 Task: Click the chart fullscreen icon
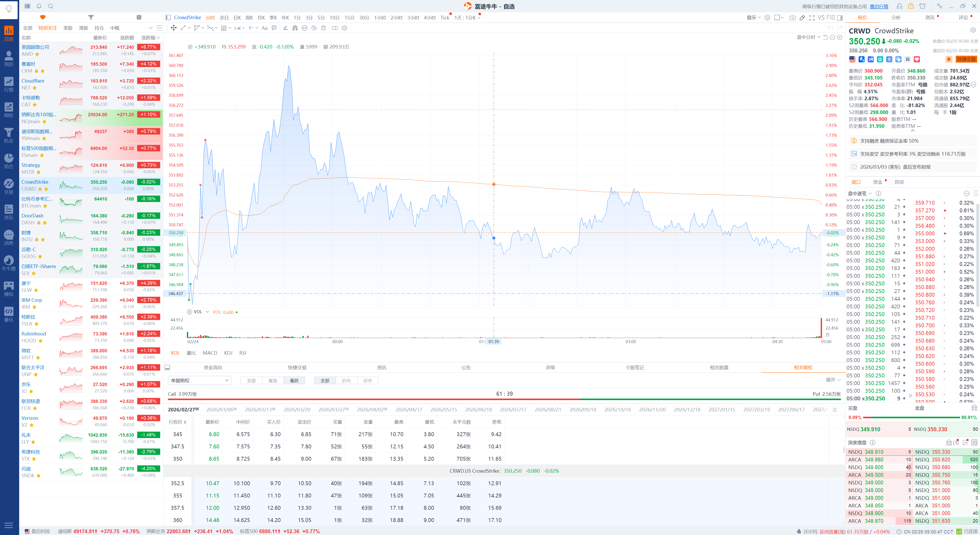(812, 17)
